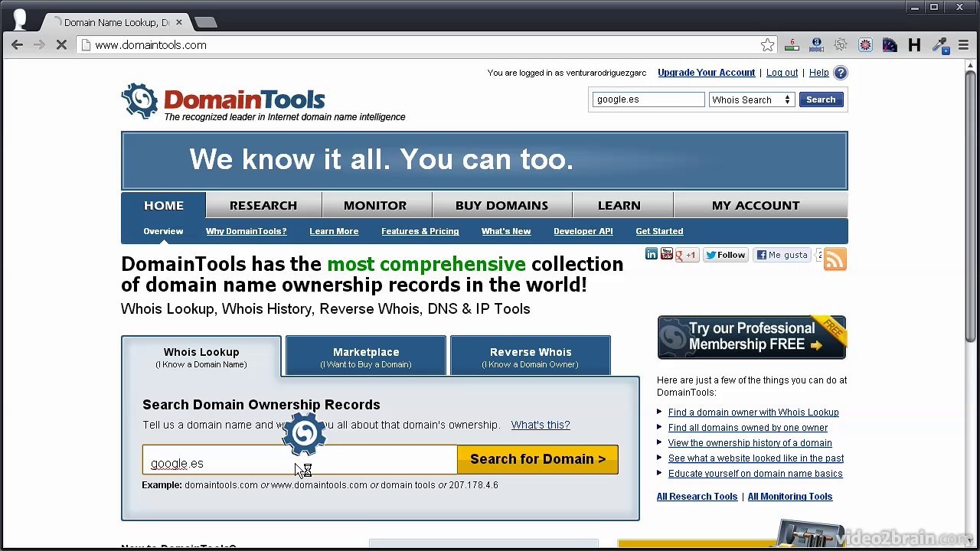The height and width of the screenshot is (551, 980).
Task: Open the orange RSS feed icon
Action: (x=835, y=259)
